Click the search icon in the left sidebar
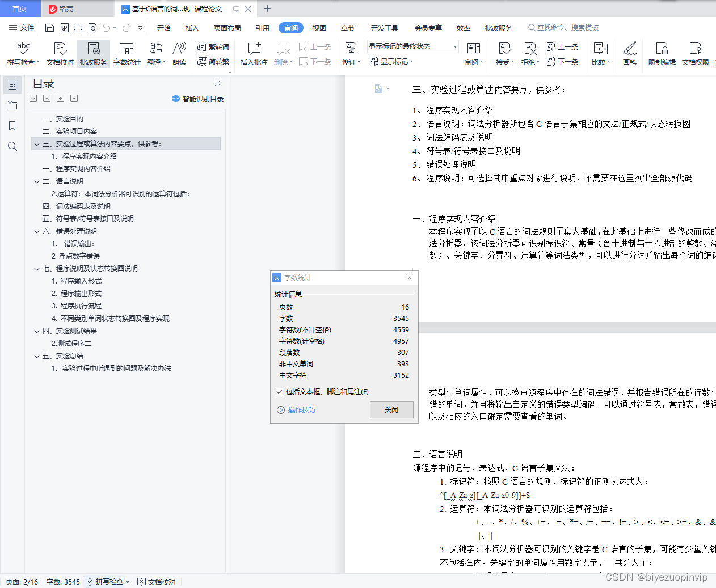This screenshot has width=716, height=588. [12, 146]
